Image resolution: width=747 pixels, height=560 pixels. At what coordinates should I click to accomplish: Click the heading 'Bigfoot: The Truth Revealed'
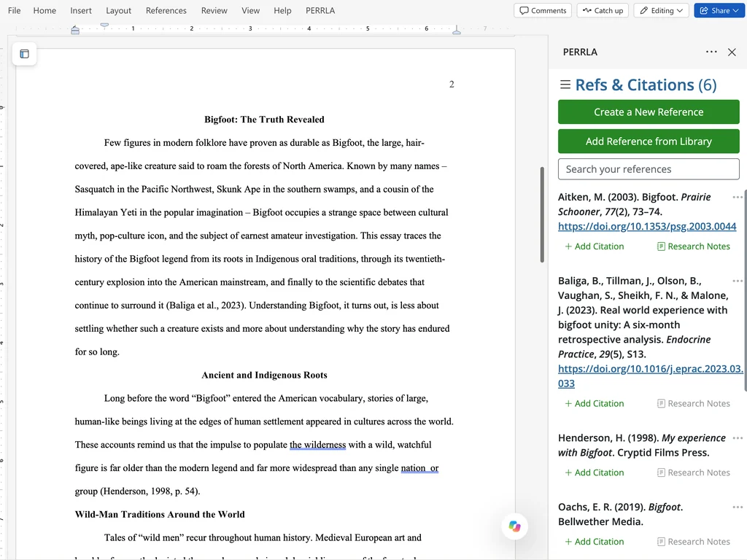[x=264, y=120]
